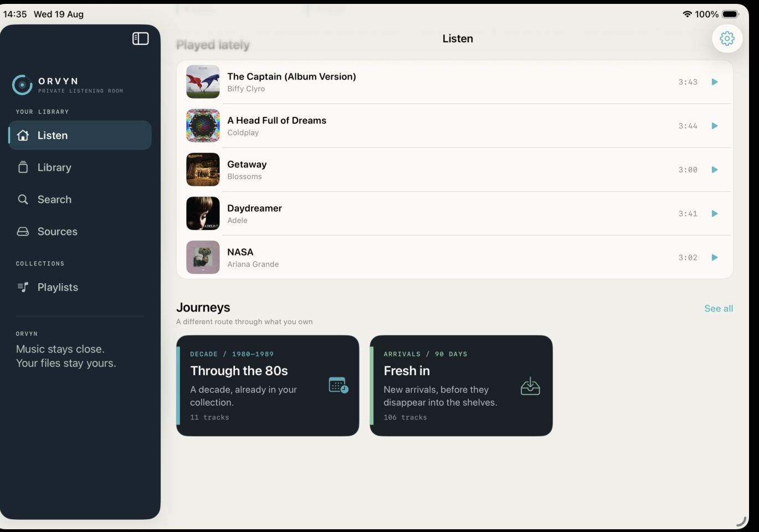759x532 pixels.
Task: Click the DECADE / 1980–1989 label
Action: coord(232,354)
